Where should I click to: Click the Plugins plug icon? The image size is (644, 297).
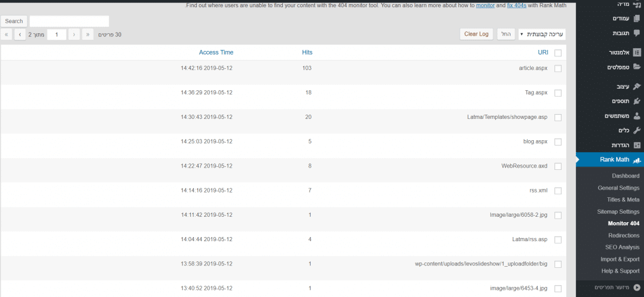(637, 101)
